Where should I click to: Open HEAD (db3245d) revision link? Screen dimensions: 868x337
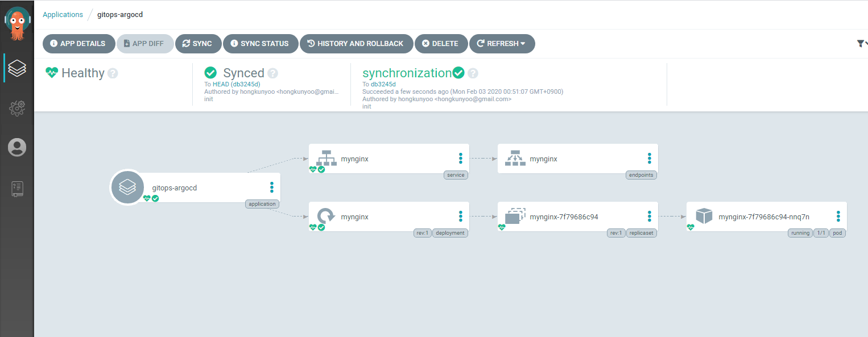pos(236,84)
